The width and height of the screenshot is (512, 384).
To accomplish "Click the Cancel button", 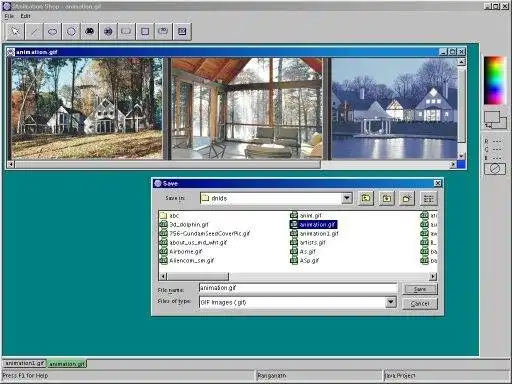I will click(420, 304).
